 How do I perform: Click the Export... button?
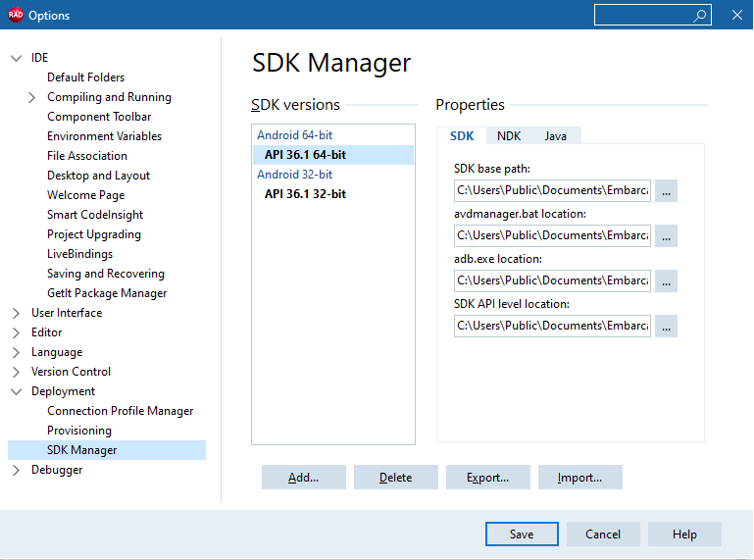click(487, 478)
